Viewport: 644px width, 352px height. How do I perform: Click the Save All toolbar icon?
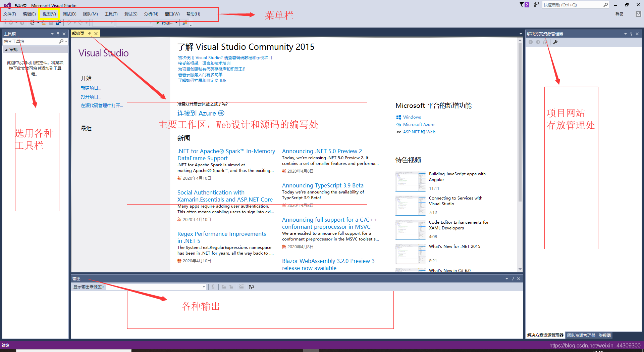[x=58, y=23]
